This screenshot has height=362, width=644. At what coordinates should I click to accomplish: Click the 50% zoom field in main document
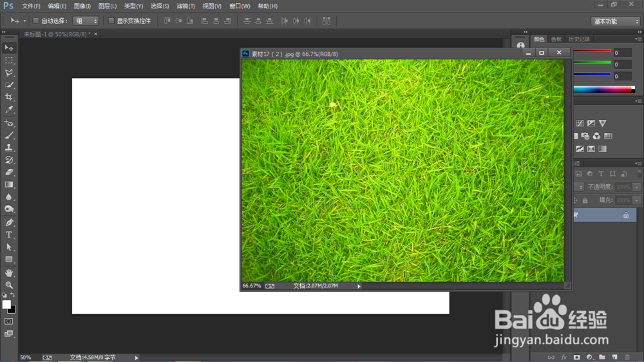pos(26,357)
